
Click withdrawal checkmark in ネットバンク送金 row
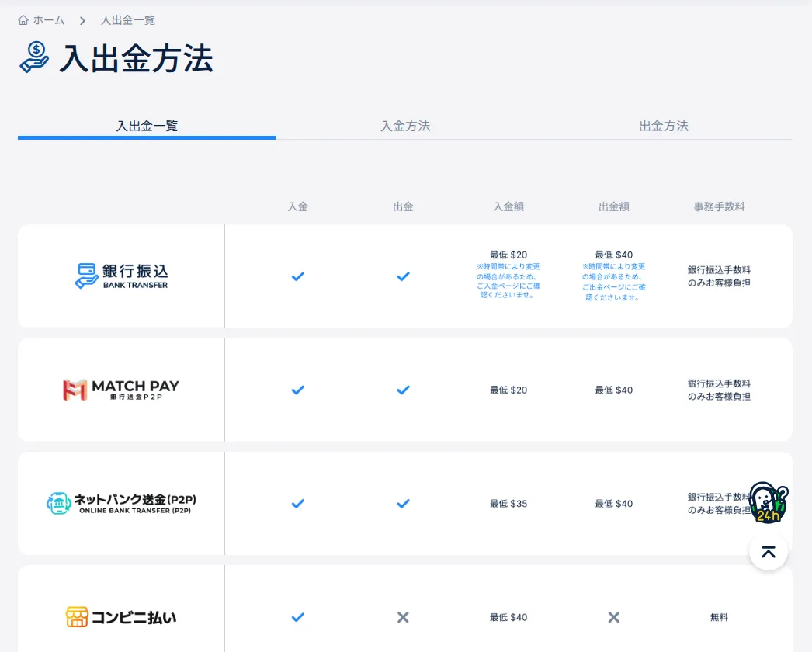coord(403,504)
